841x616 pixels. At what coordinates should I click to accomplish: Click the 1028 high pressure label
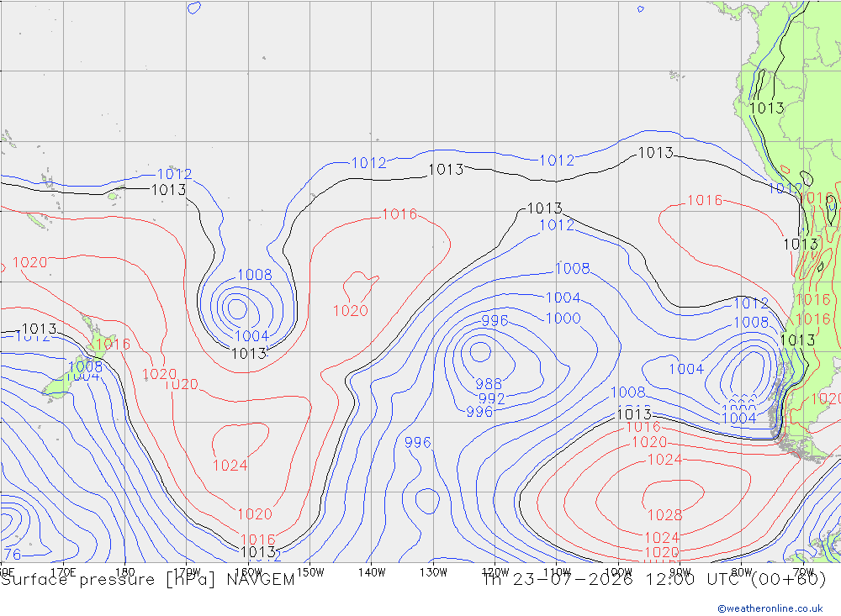tap(664, 515)
